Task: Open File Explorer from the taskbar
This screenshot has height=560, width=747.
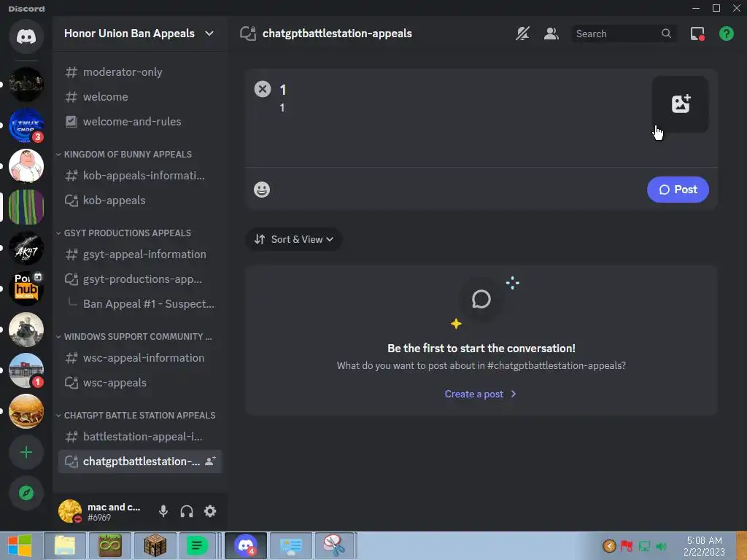Action: pyautogui.click(x=65, y=545)
